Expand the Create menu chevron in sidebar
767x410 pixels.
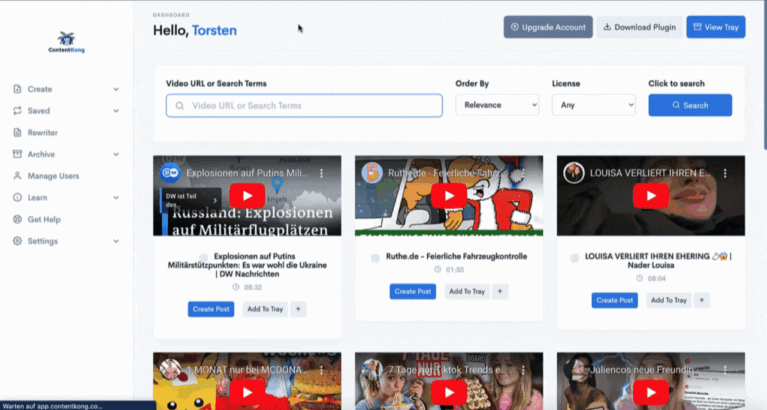[116, 89]
